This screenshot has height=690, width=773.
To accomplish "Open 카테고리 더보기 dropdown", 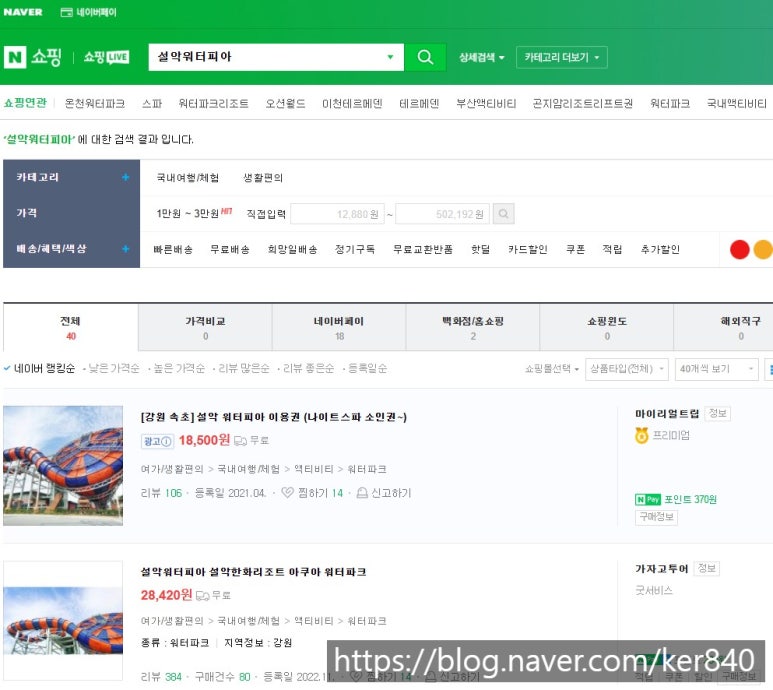I will pos(562,57).
